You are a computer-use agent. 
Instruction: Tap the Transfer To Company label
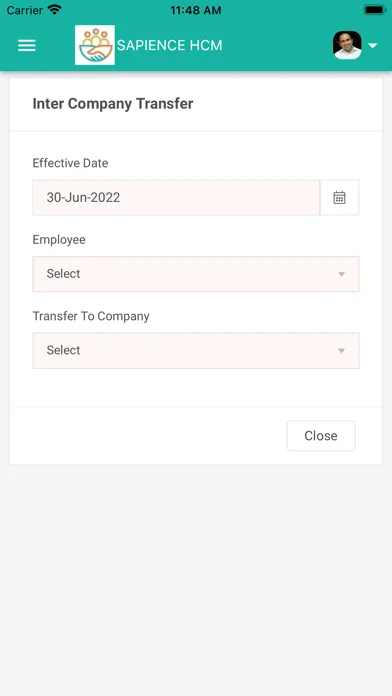[x=91, y=316]
